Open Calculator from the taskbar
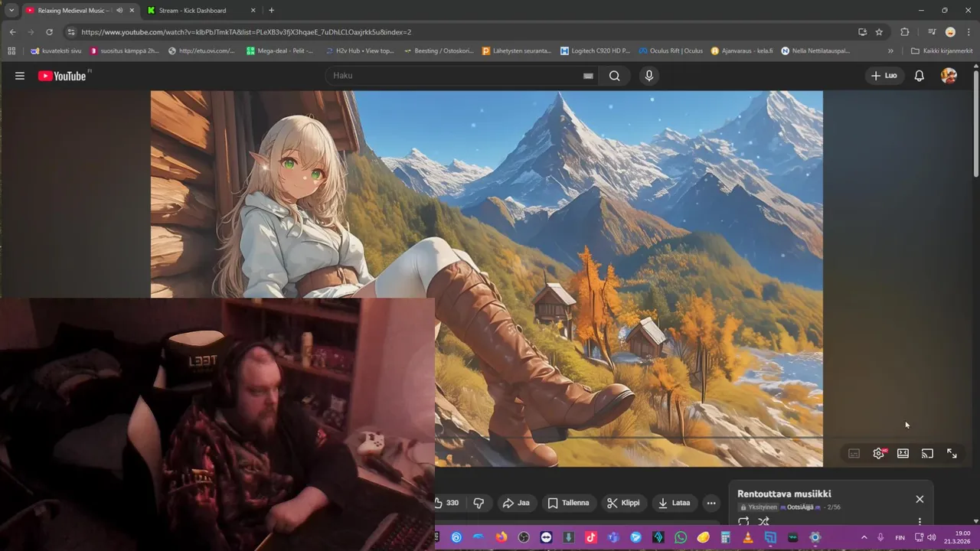This screenshot has width=980, height=551. click(726, 537)
